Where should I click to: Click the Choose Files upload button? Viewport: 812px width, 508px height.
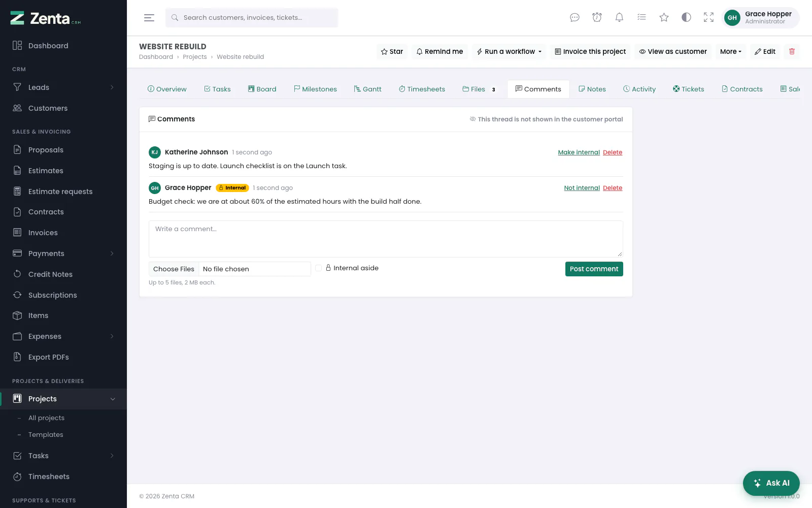point(174,269)
